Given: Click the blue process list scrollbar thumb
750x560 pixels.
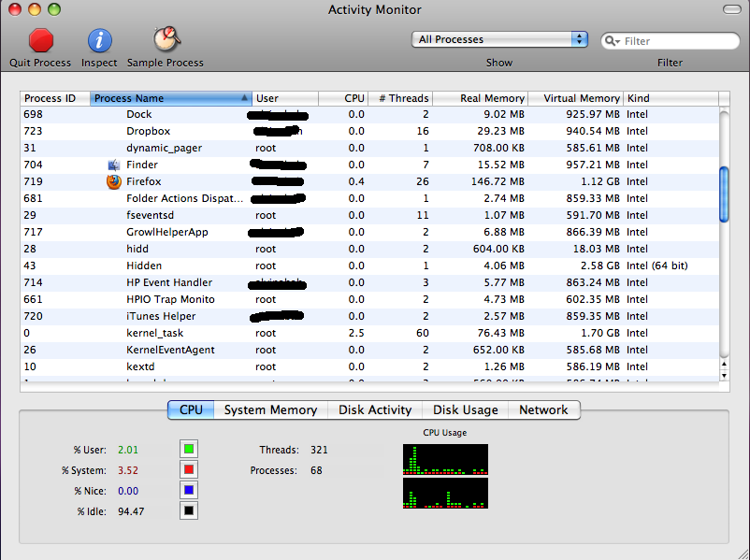Looking at the screenshot, I should (x=724, y=194).
